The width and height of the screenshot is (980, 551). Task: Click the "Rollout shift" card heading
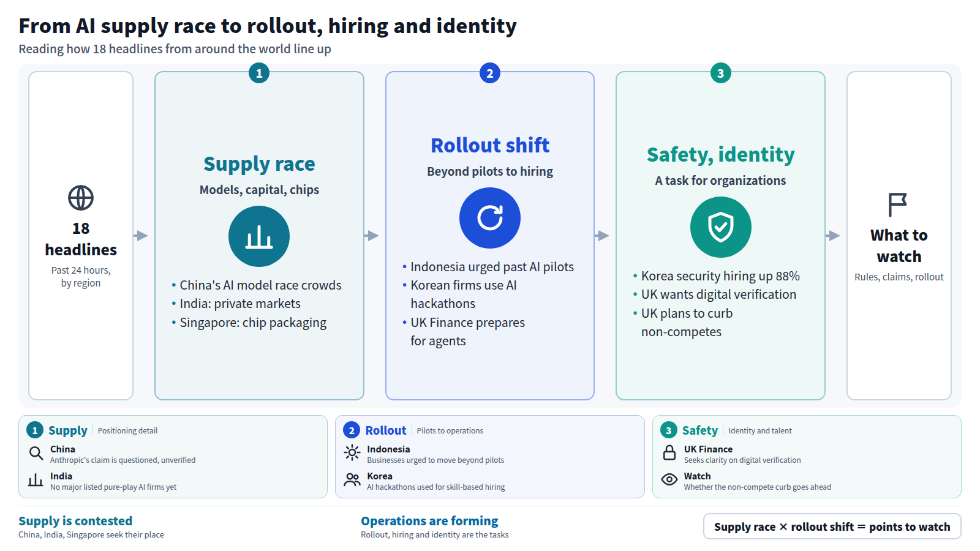(490, 145)
